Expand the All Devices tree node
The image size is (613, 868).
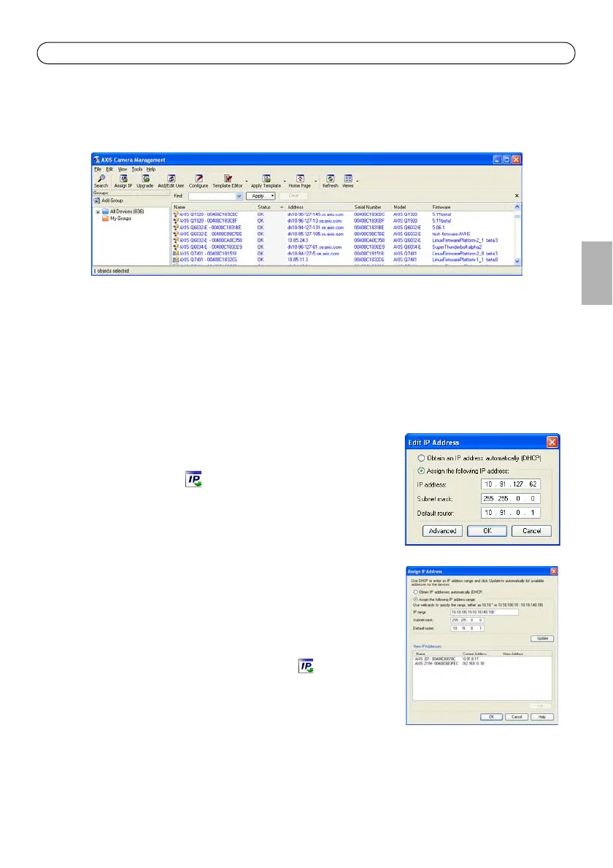pyautogui.click(x=98, y=212)
